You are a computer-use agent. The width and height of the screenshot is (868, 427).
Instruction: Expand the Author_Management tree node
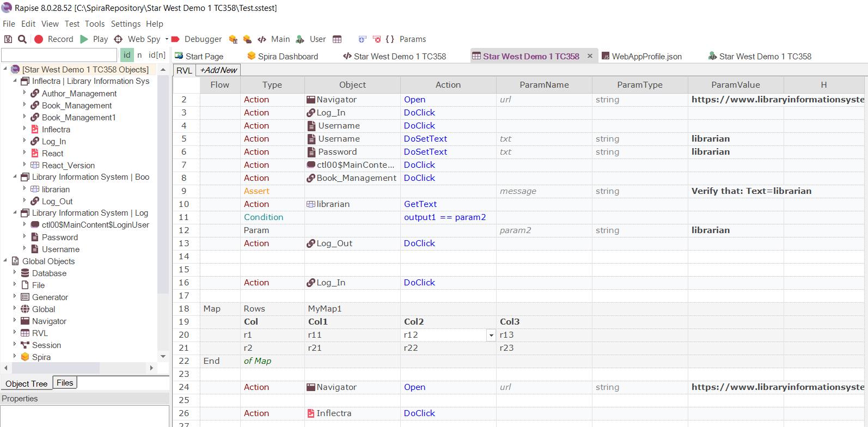(25, 93)
